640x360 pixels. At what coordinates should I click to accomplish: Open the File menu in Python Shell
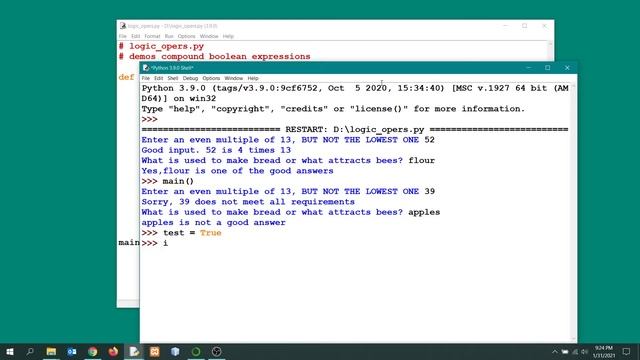pyautogui.click(x=146, y=78)
